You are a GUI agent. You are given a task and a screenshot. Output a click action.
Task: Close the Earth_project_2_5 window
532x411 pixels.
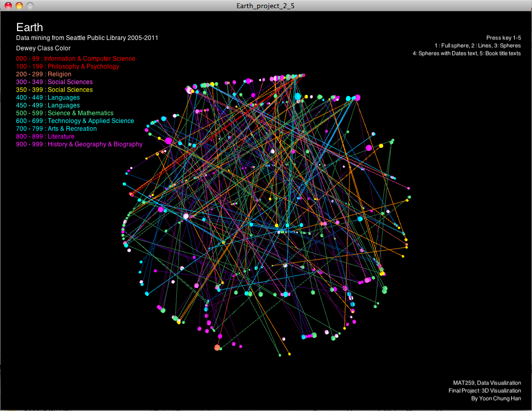tap(8, 6)
